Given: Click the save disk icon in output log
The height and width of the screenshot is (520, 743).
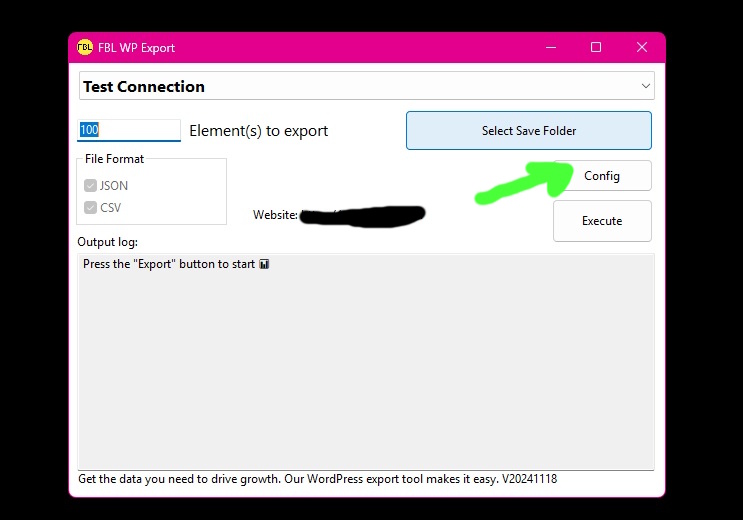Looking at the screenshot, I should pos(264,265).
